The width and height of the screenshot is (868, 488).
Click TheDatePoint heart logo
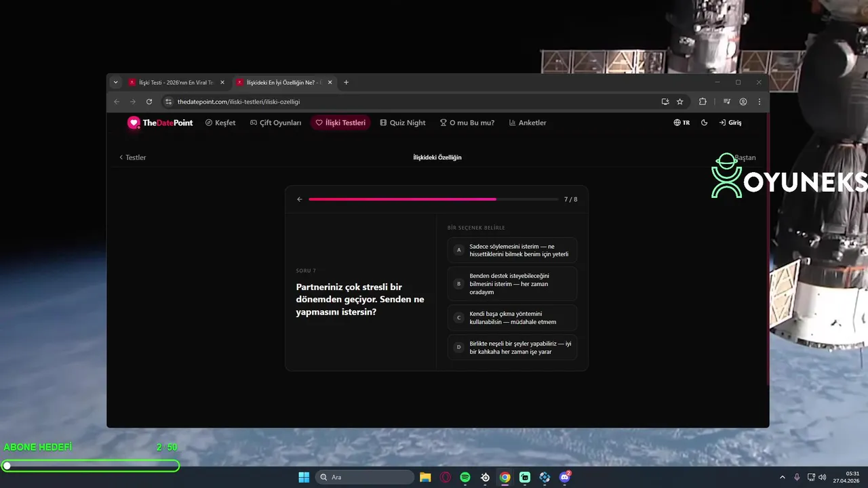click(x=134, y=123)
